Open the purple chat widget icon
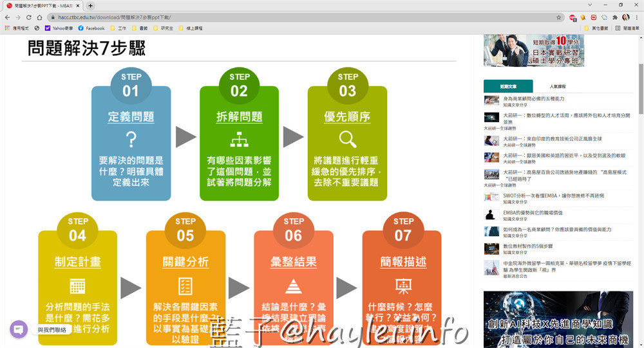644x348 pixels. 19,329
